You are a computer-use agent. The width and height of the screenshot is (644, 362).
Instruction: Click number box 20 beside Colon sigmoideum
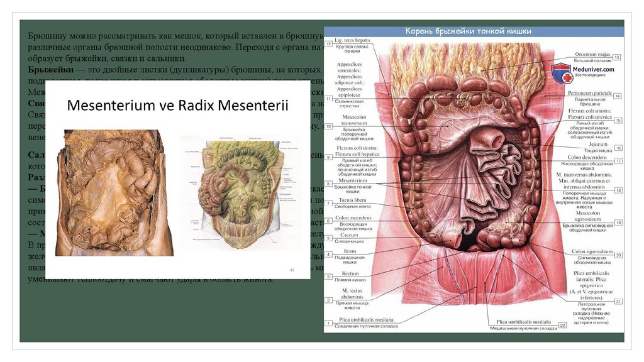(x=618, y=255)
